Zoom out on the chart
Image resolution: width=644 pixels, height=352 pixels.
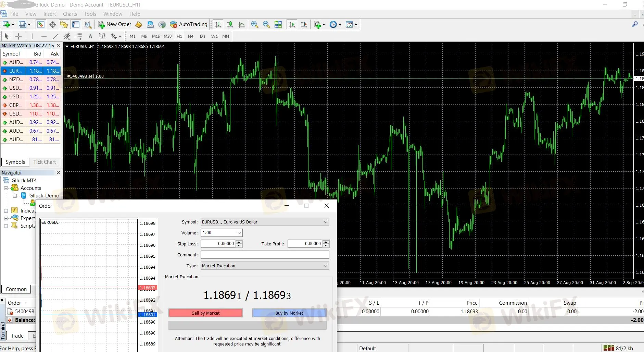[x=266, y=24]
